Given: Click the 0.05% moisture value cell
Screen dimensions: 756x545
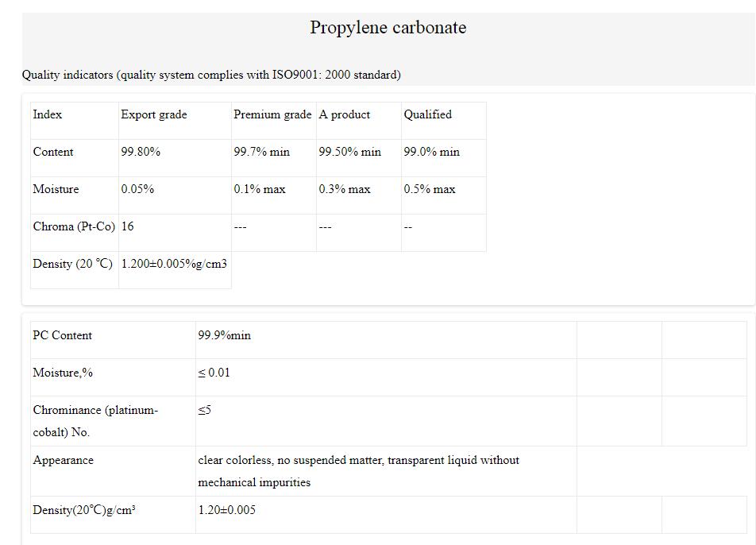Looking at the screenshot, I should coord(137,189).
